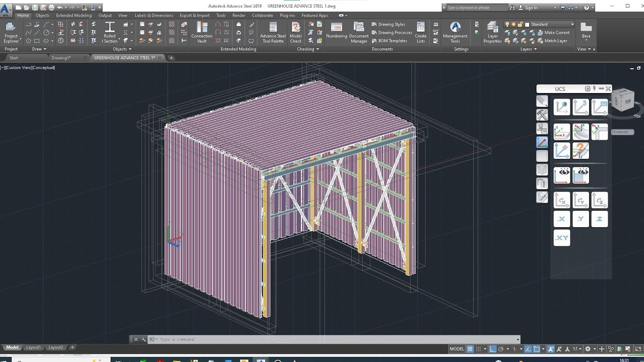
Task: Open the Advance Steel Tool Palette
Action: coord(273,32)
